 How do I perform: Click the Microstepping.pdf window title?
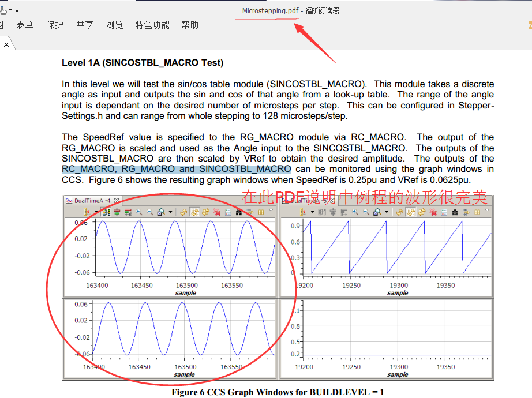tap(270, 11)
